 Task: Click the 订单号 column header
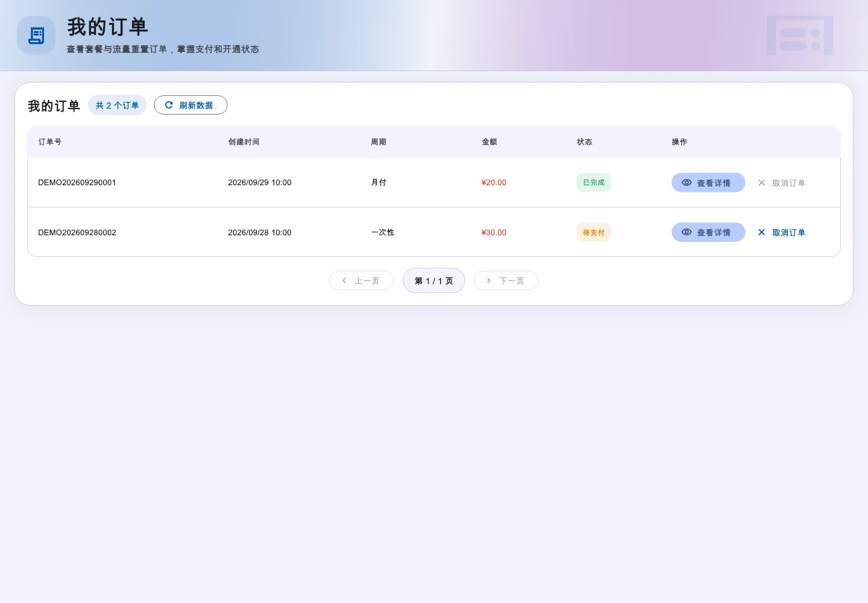tap(50, 142)
